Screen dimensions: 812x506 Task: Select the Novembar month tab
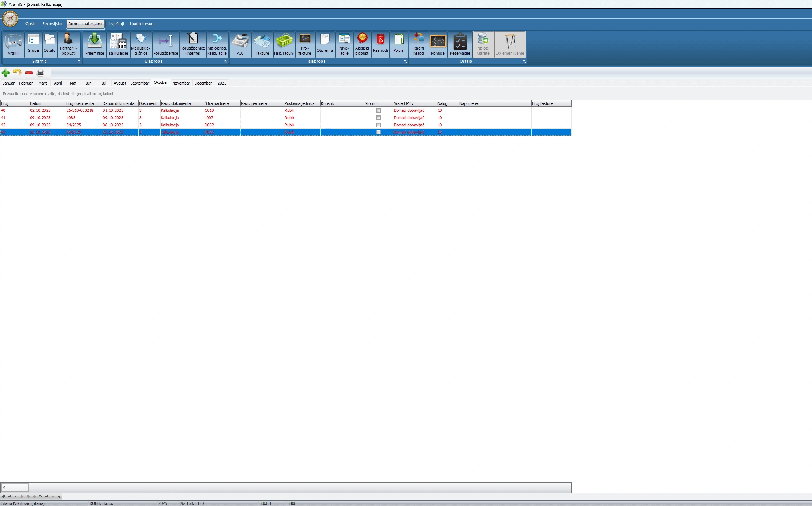click(181, 83)
